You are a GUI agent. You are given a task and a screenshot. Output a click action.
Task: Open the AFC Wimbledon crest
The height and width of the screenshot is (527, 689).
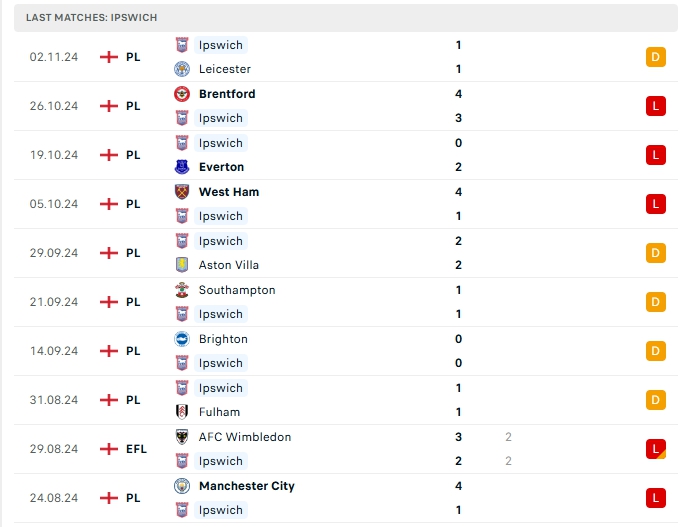pos(182,437)
